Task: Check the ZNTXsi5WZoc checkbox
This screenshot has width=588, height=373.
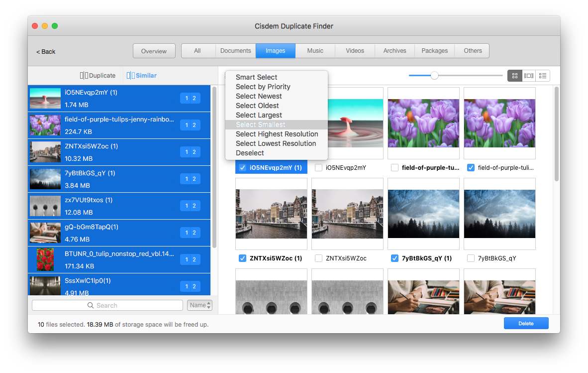Action: click(318, 258)
